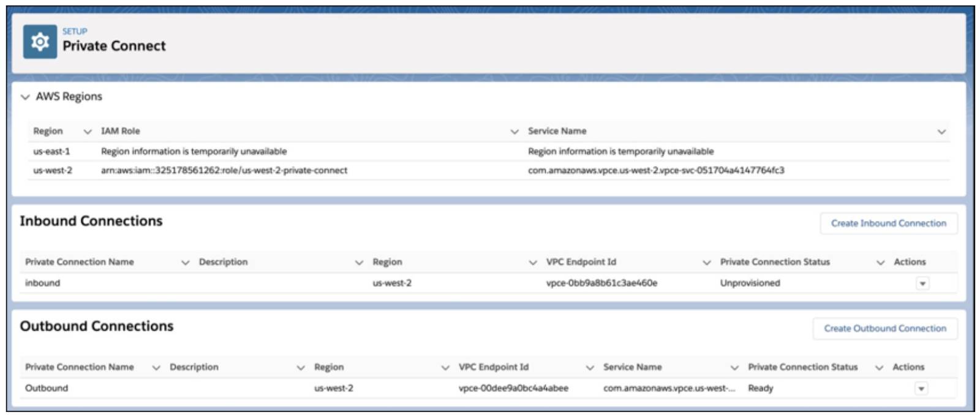The width and height of the screenshot is (980, 415).
Task: Collapse the AWS Regions section
Action: coord(25,97)
